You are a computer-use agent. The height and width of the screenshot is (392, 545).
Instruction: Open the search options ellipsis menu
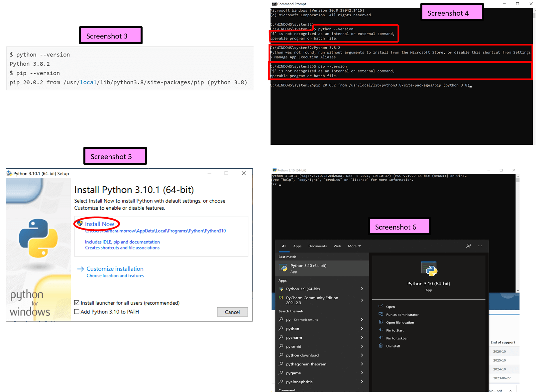[480, 246]
